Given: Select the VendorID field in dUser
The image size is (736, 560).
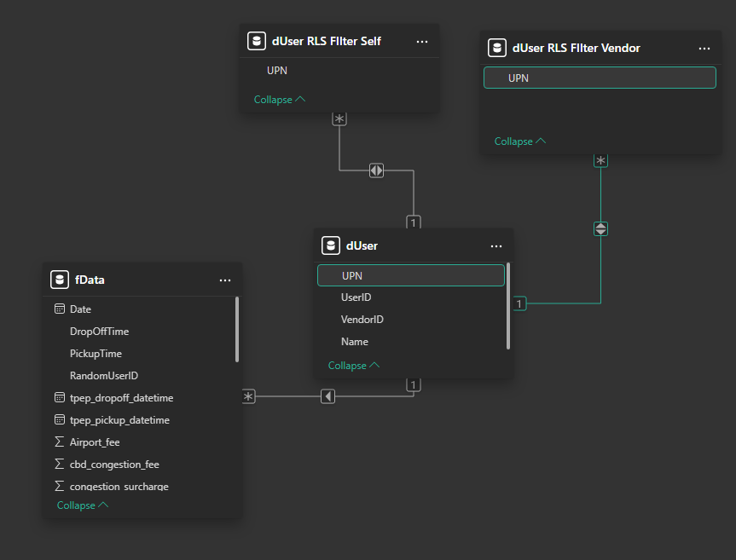Looking at the screenshot, I should pyautogui.click(x=362, y=320).
